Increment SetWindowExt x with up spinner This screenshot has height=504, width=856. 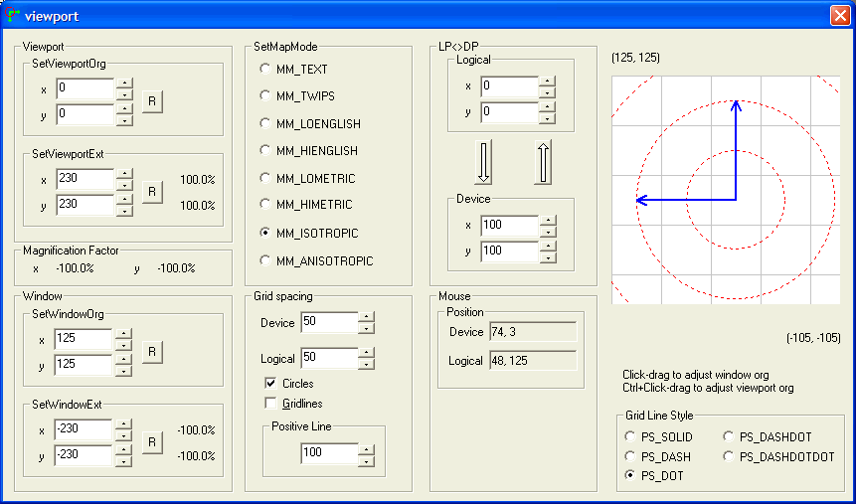[124, 423]
